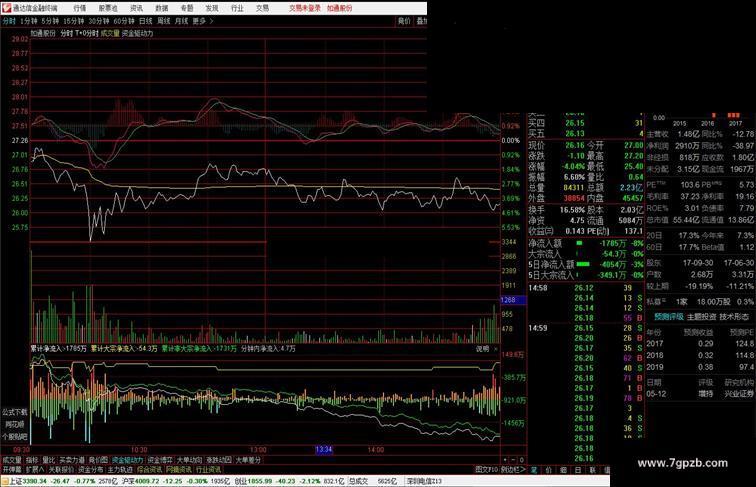Select the 涨跌动因 bottom indicator tab
The height and width of the screenshot is (487, 756).
coord(219,460)
